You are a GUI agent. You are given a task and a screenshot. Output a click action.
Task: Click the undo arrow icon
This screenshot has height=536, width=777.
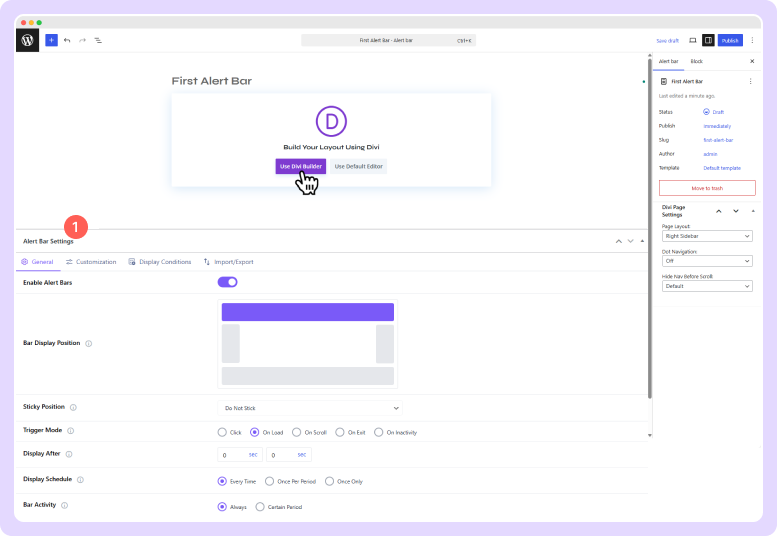click(x=67, y=40)
